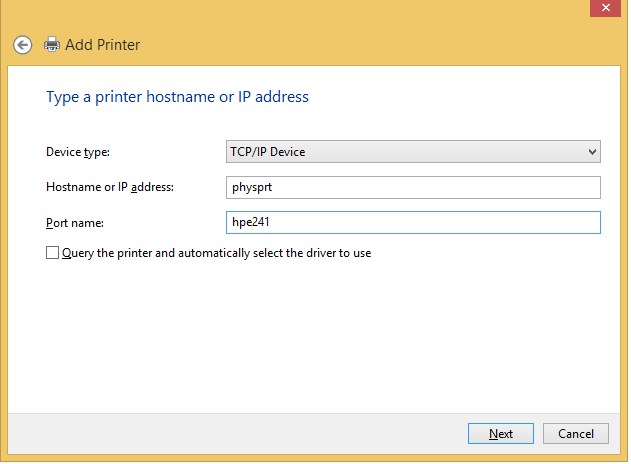Click the empty title bar area
Image resolution: width=631 pixels, height=464 pixels.
[x=300, y=12]
